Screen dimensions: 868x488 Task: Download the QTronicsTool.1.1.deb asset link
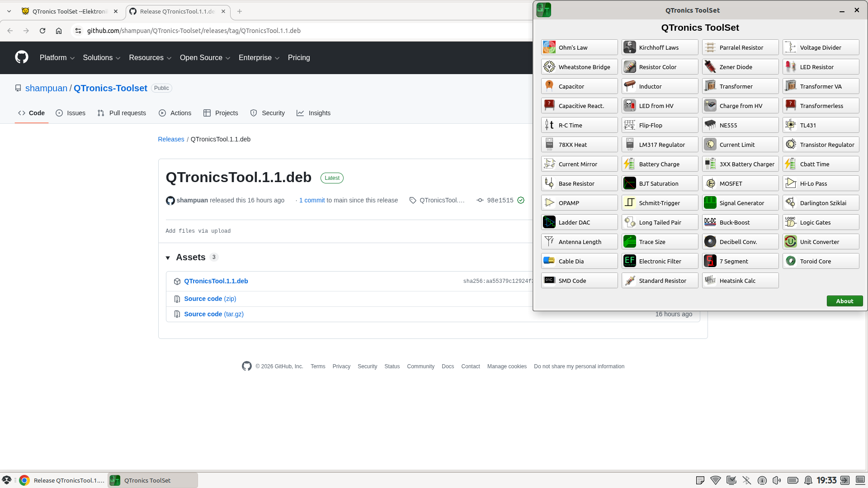(x=216, y=281)
